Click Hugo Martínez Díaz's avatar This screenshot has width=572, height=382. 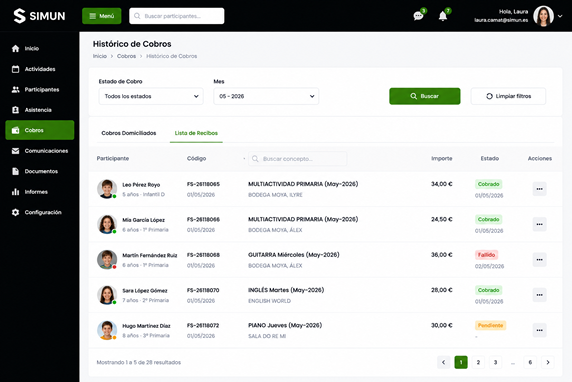[107, 330]
